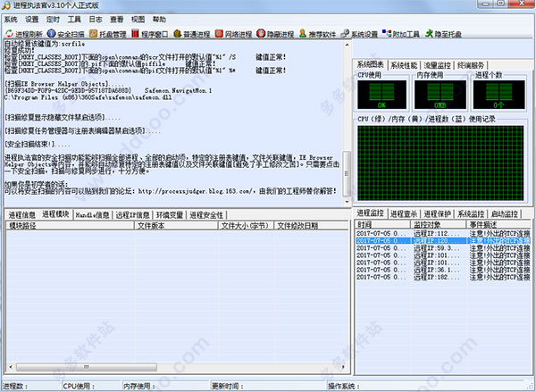
Task: Select the log row with 远程IP:59.3
Action: click(443, 247)
